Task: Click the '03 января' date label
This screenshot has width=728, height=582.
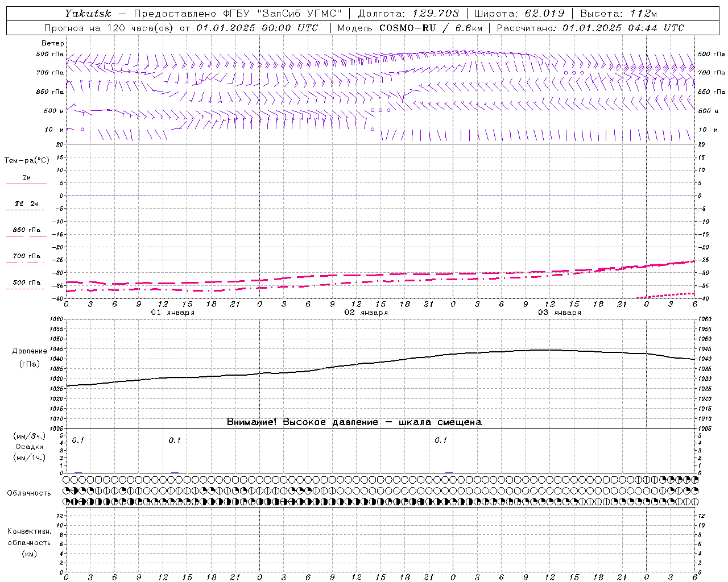Action: [560, 313]
